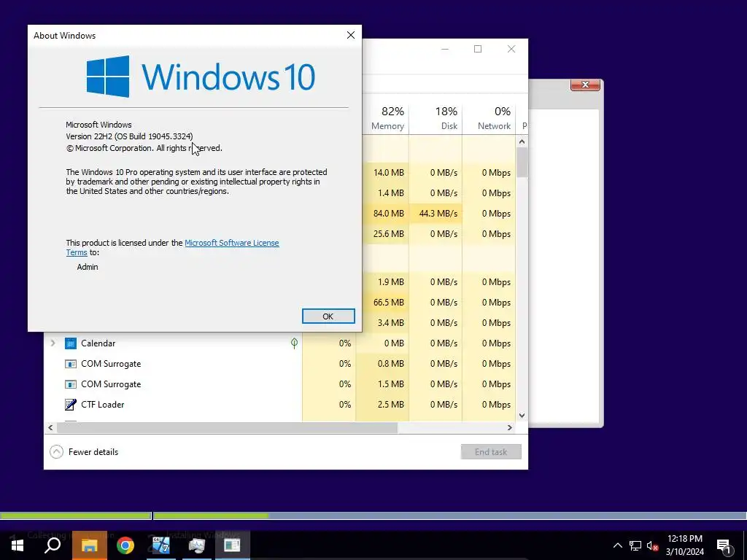Click the 2.5 MB memory cell

coord(383,405)
